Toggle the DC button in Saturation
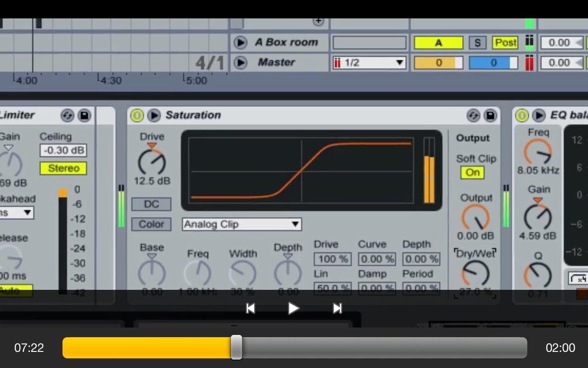The height and width of the screenshot is (368, 588). pyautogui.click(x=151, y=204)
